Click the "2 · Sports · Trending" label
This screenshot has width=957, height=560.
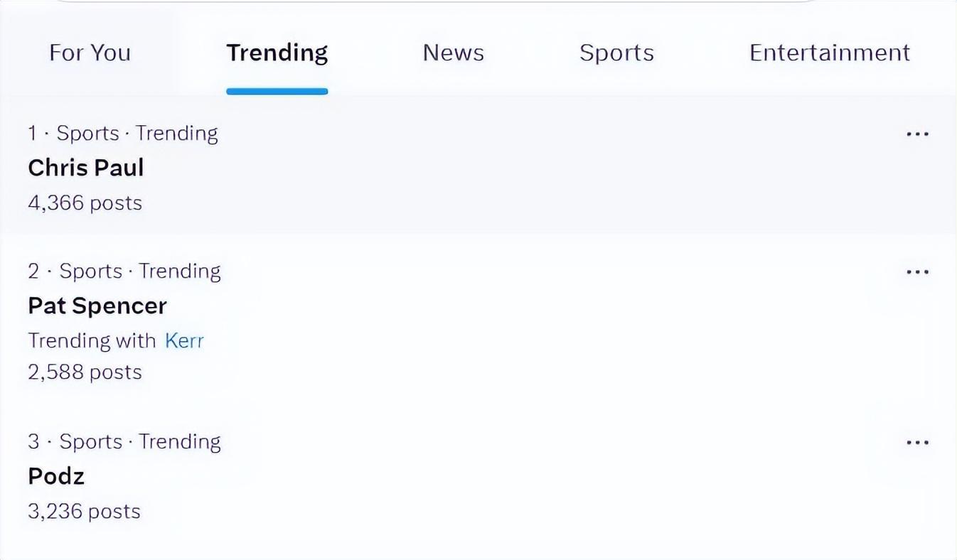(124, 271)
